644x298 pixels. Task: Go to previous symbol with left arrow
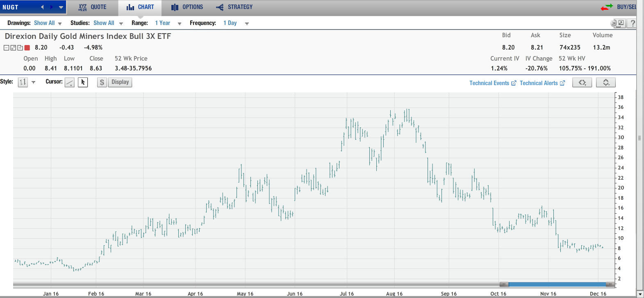(42, 7)
